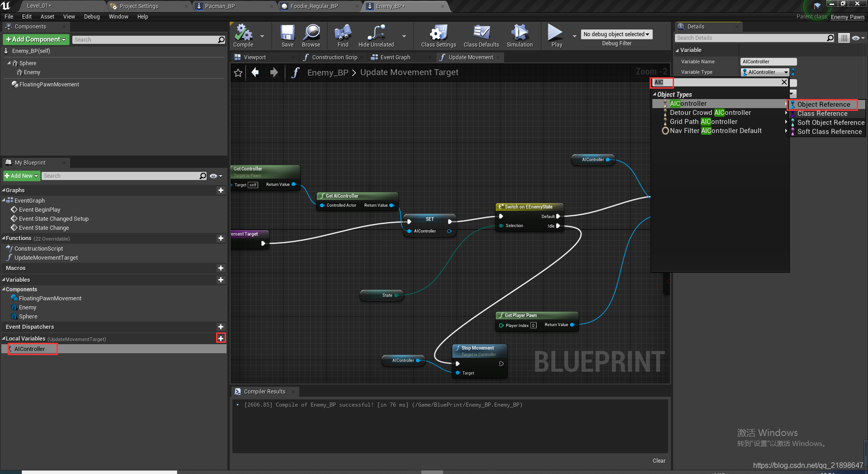The image size is (868, 474).
Task: Open Add New dropdown in My Blueprint
Action: click(22, 176)
